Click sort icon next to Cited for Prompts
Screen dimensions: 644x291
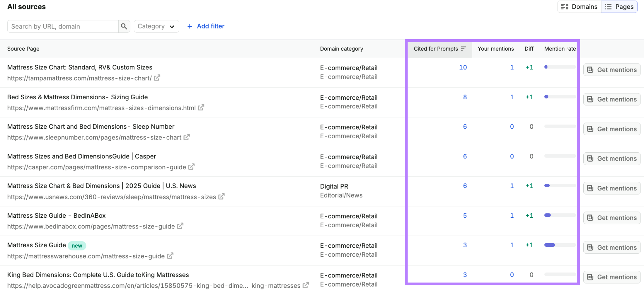464,49
